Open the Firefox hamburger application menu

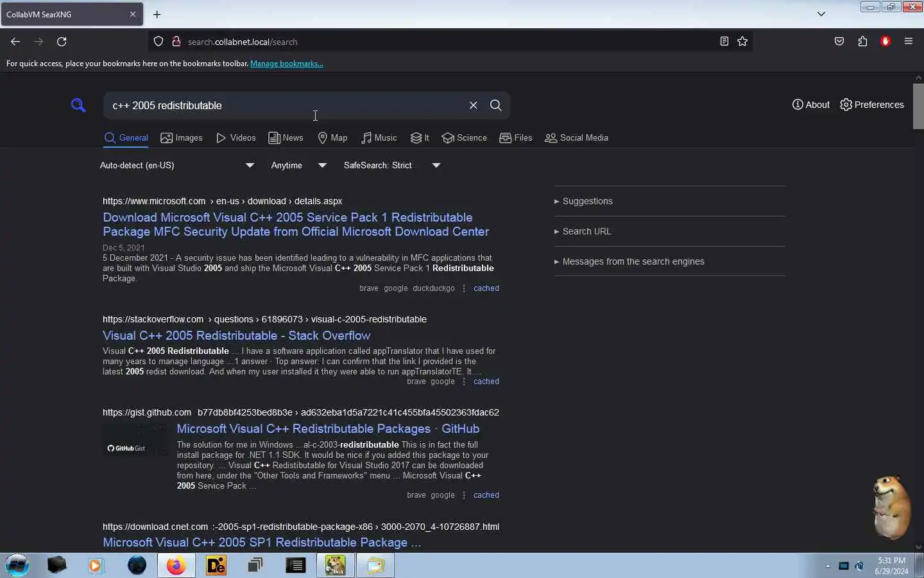pos(909,42)
